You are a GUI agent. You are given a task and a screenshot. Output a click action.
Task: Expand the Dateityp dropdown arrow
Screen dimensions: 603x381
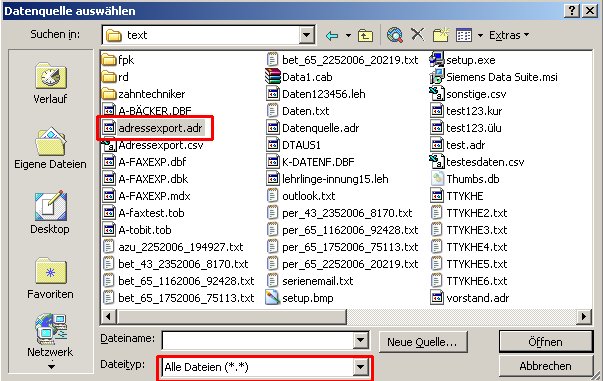[360, 367]
